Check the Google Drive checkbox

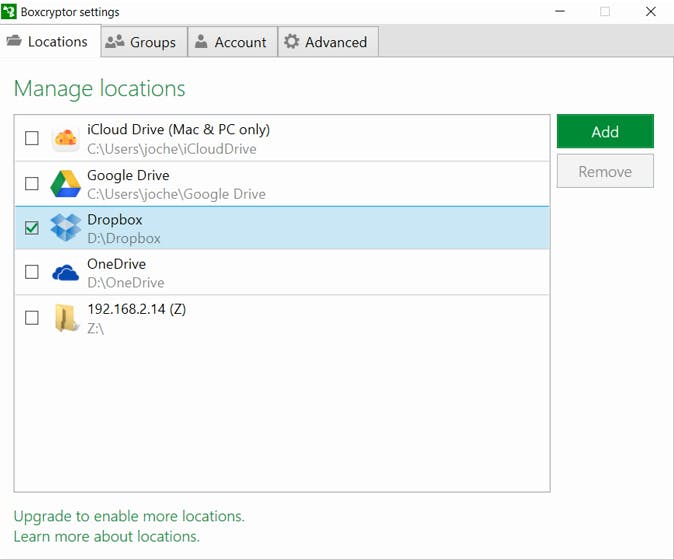point(32,183)
